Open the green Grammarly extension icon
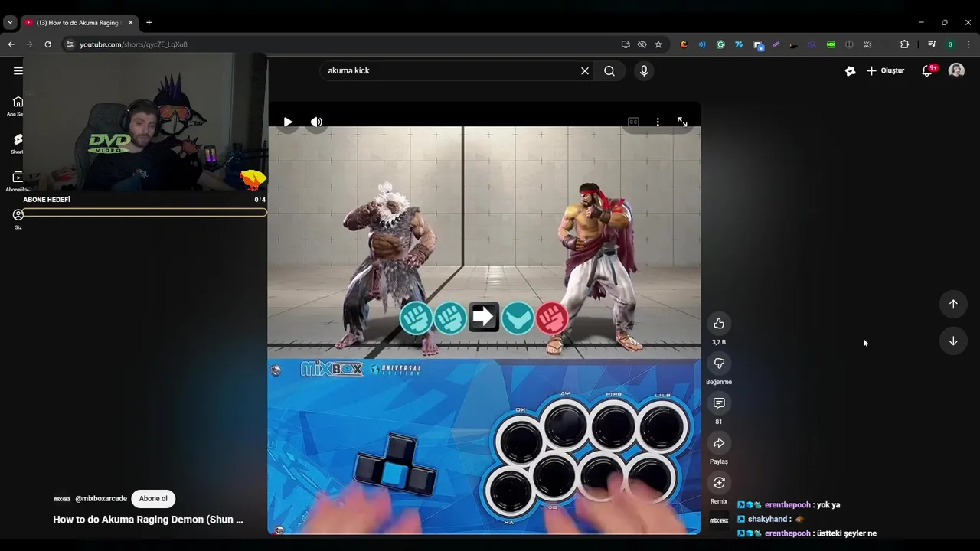The width and height of the screenshot is (980, 551). [x=720, y=44]
